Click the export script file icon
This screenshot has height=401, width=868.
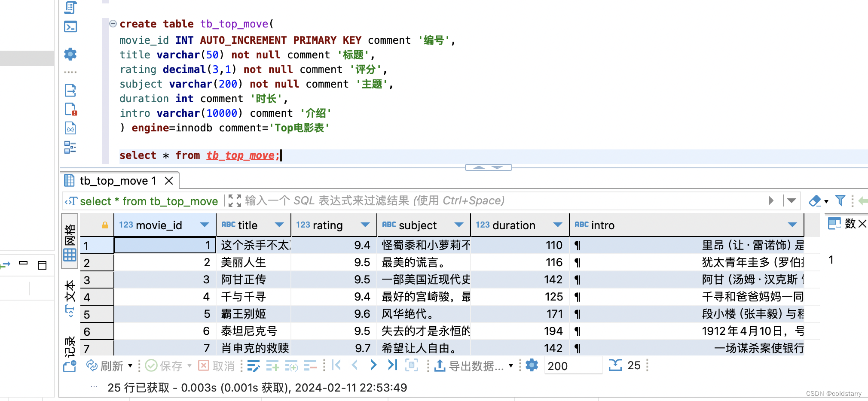[70, 90]
